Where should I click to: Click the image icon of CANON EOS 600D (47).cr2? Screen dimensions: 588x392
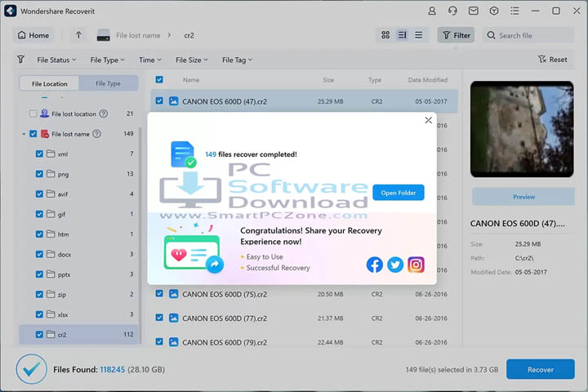coord(174,101)
